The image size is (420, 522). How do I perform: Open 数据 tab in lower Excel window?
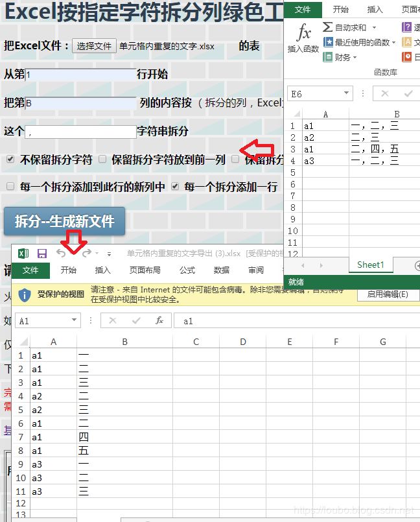click(x=222, y=270)
